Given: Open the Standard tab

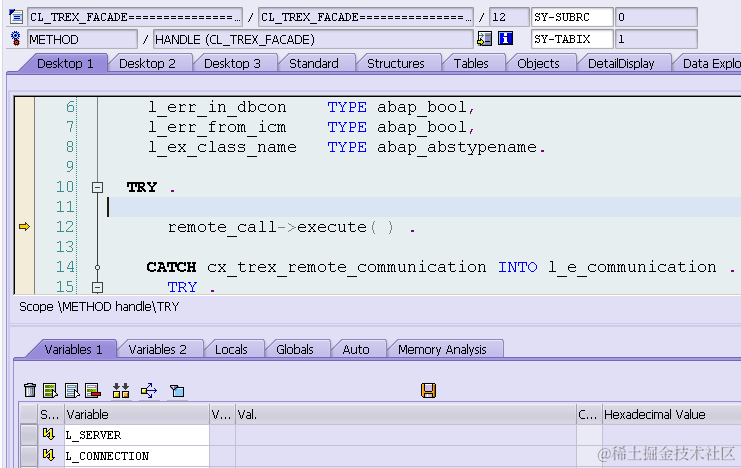Looking at the screenshot, I should (314, 63).
